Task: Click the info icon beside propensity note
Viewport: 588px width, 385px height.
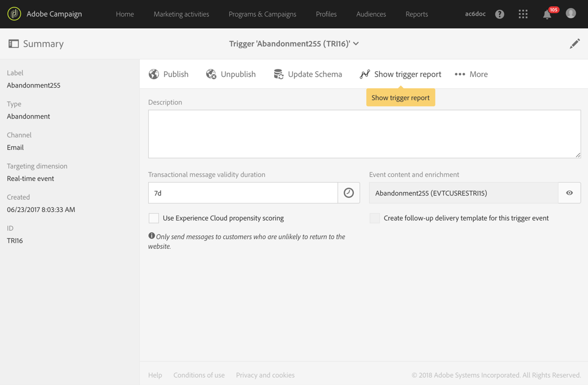Action: pyautogui.click(x=152, y=236)
